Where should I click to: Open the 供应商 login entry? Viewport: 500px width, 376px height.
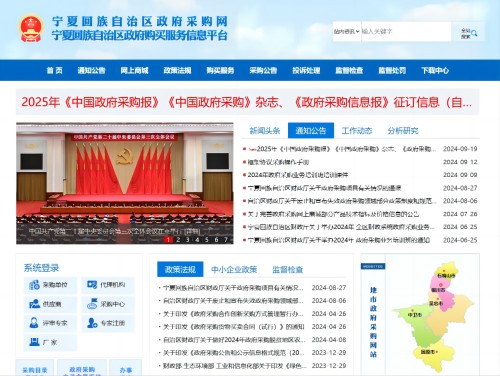coord(50,304)
